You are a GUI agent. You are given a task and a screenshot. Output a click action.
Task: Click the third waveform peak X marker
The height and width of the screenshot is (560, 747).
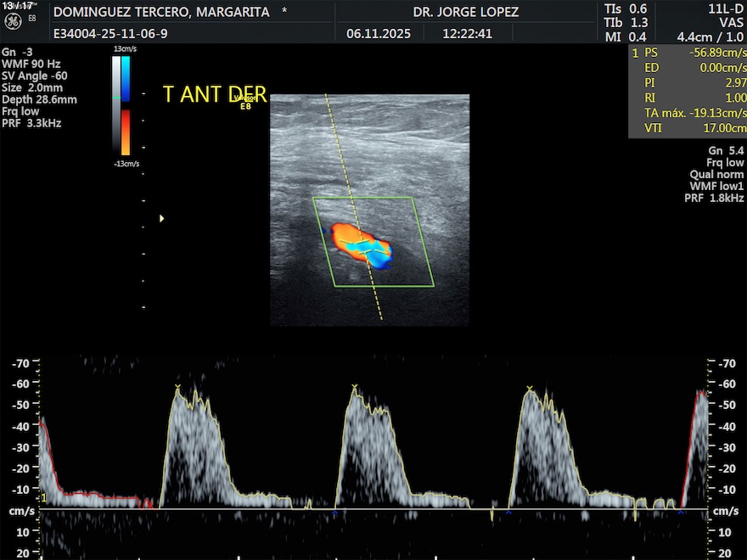pyautogui.click(x=530, y=389)
